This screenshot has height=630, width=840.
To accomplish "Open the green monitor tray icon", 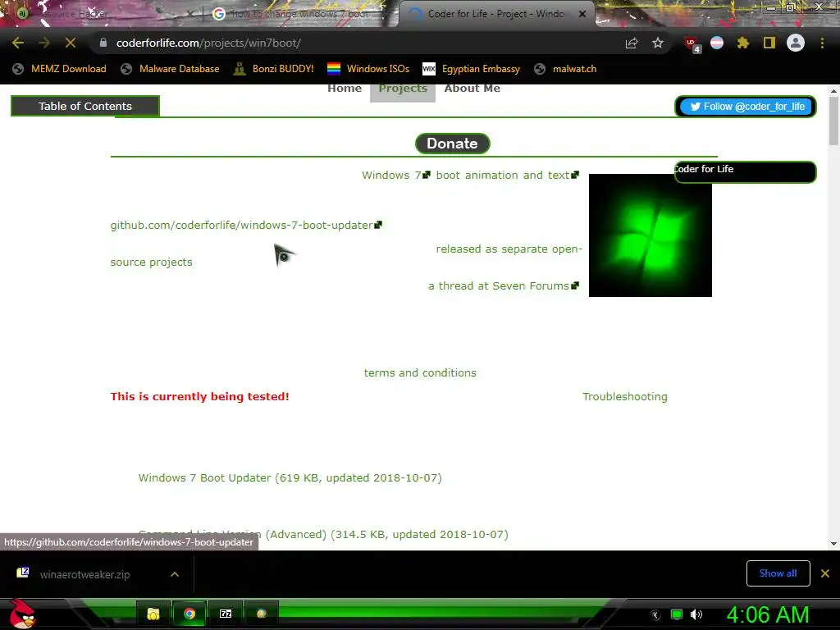I will pos(677,614).
